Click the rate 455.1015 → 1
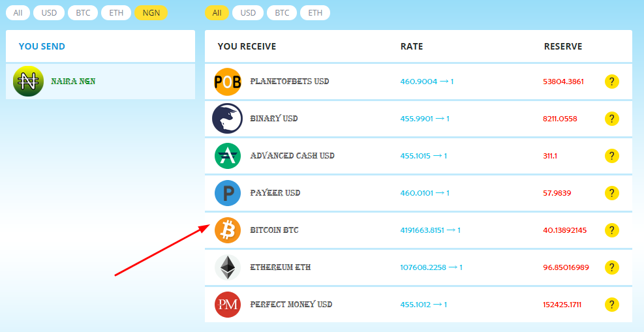The height and width of the screenshot is (332, 644). tap(423, 156)
